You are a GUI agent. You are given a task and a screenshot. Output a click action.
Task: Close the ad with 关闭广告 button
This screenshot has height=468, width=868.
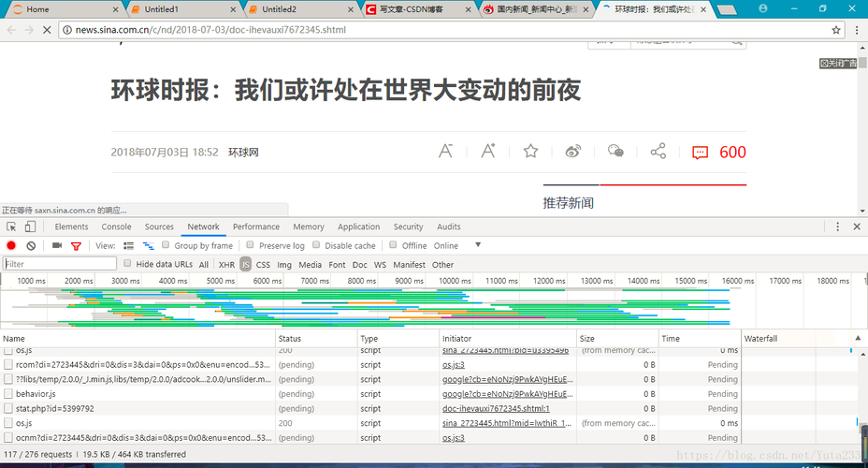point(837,63)
